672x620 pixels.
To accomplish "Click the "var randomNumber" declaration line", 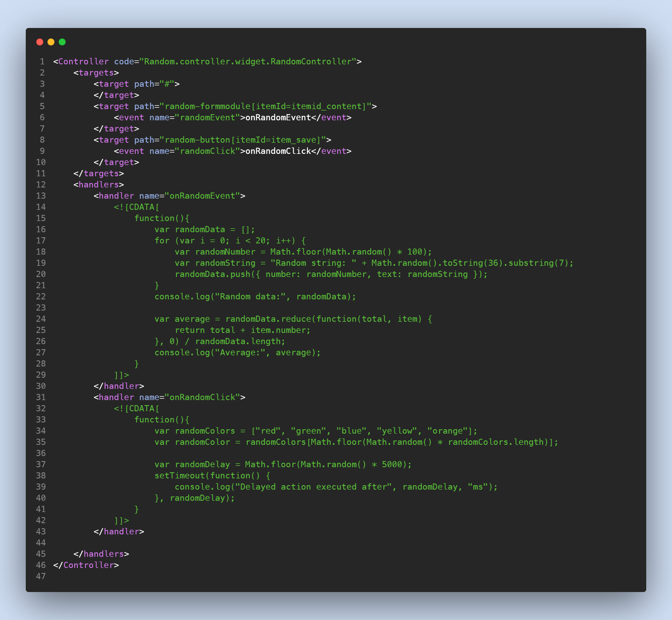I will [303, 252].
